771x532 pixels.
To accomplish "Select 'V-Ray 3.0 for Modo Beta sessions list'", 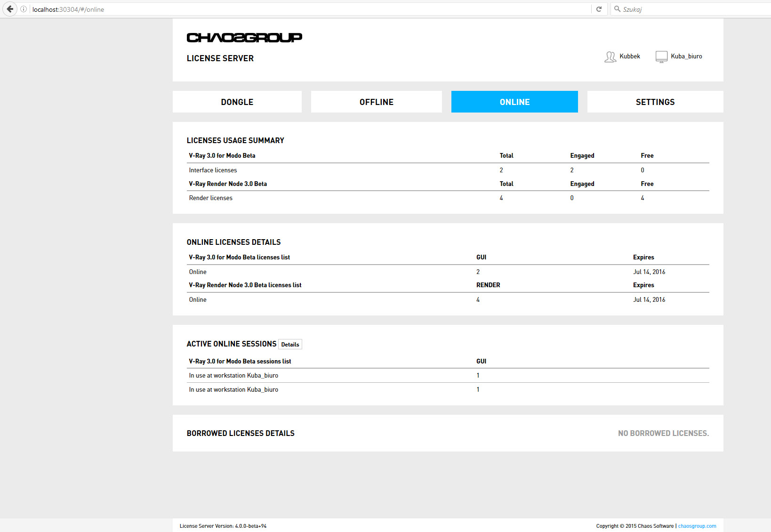I will [x=240, y=361].
